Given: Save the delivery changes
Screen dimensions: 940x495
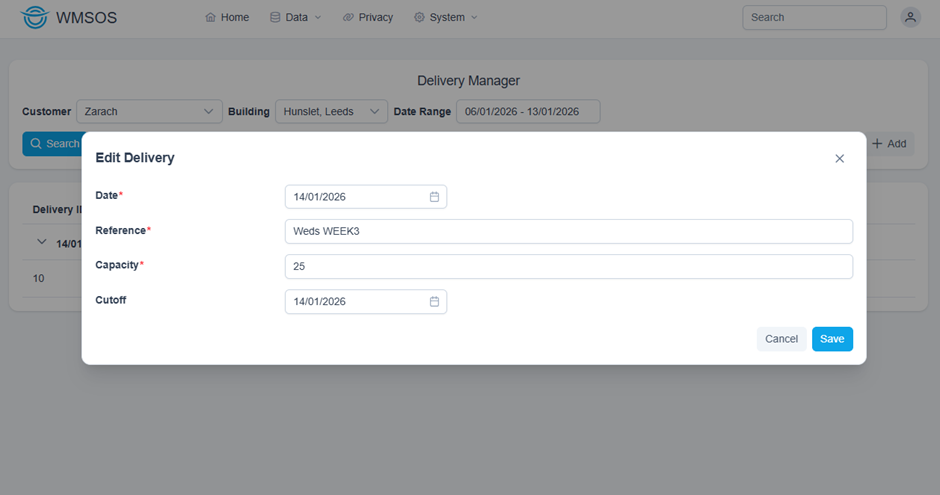Looking at the screenshot, I should coord(832,339).
